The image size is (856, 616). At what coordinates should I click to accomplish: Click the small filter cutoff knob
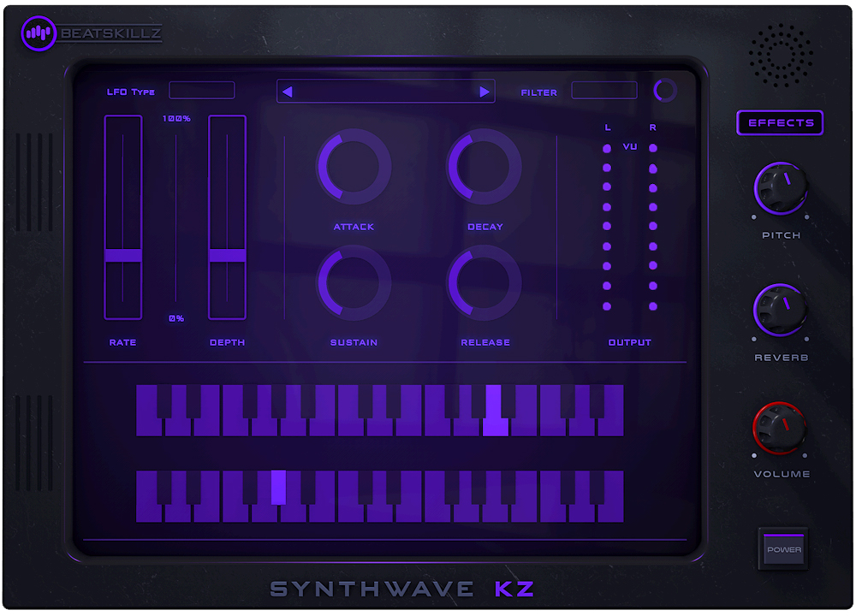point(664,91)
